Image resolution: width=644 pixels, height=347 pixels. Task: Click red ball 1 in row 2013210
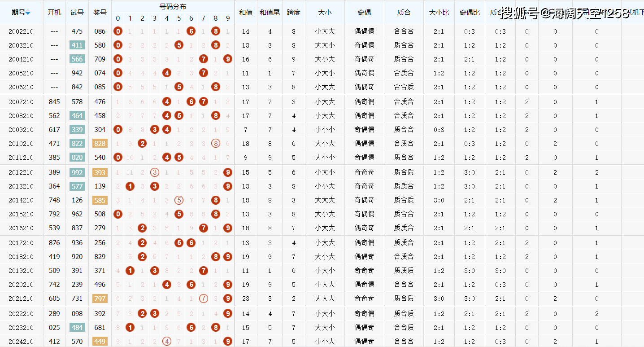tap(130, 186)
